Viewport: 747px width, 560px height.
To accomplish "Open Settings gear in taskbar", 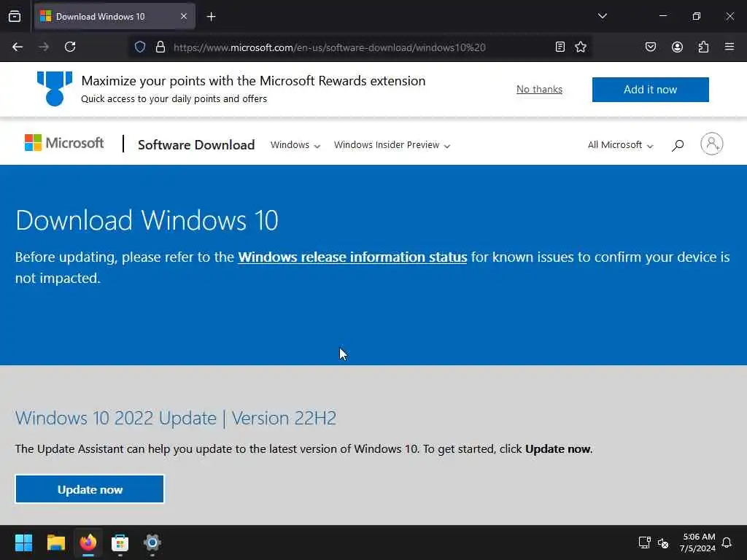I will tap(152, 542).
